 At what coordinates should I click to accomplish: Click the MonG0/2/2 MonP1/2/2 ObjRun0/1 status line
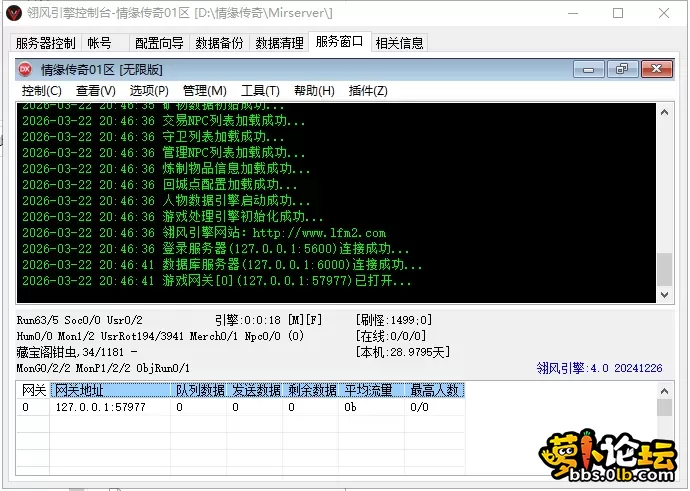pyautogui.click(x=103, y=368)
